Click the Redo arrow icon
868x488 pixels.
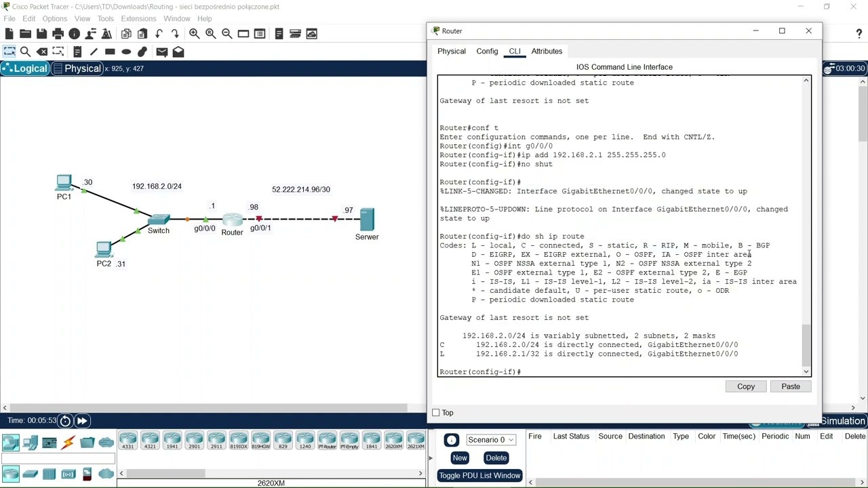tap(175, 33)
